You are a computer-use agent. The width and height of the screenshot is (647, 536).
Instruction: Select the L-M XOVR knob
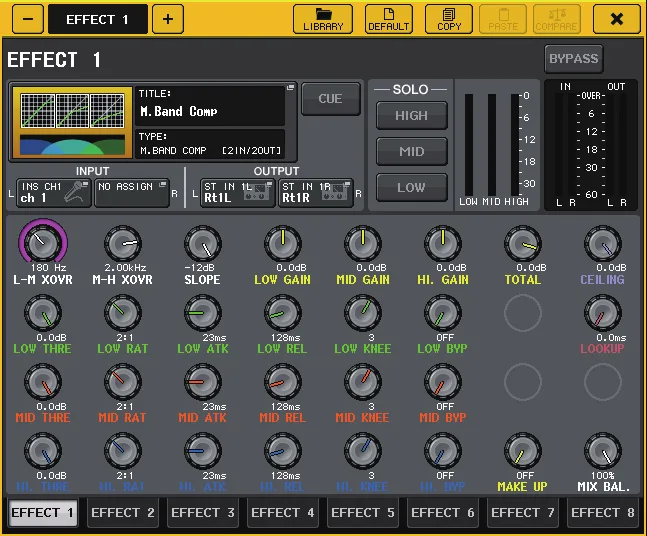click(43, 243)
